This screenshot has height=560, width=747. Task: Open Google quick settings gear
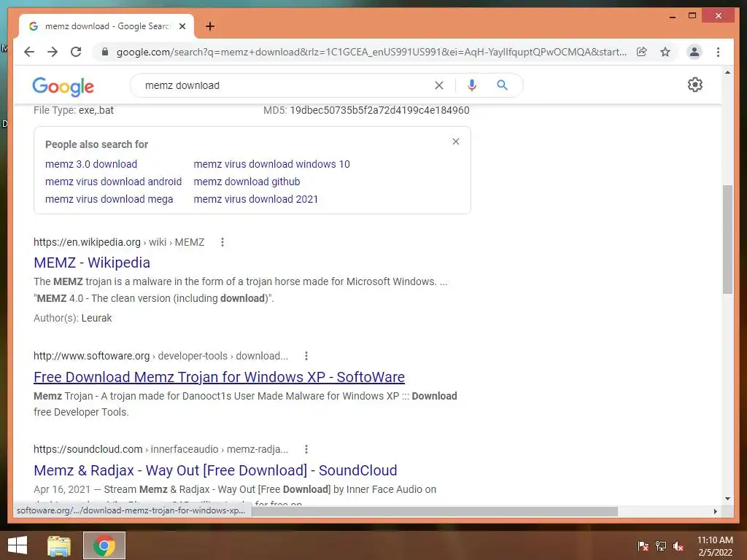(x=695, y=85)
